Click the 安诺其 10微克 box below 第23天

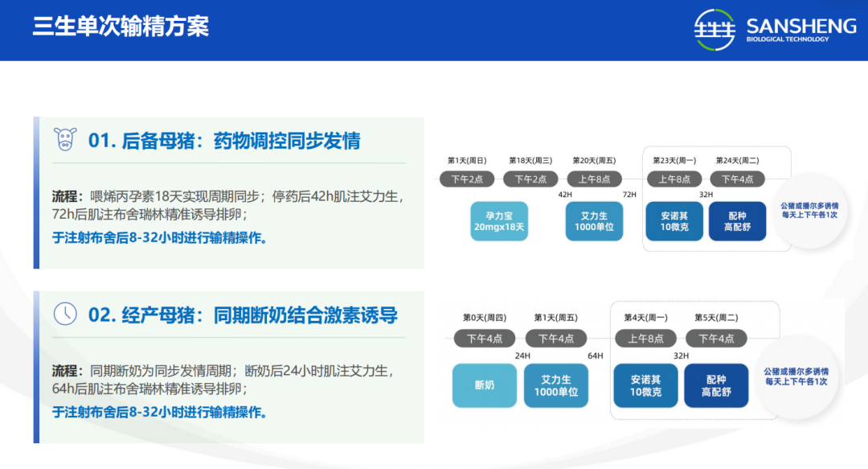coord(674,221)
